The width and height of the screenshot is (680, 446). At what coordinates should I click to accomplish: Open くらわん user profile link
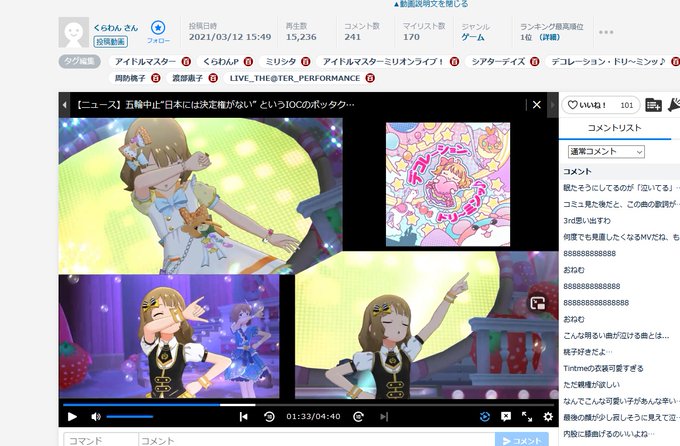pos(116,28)
